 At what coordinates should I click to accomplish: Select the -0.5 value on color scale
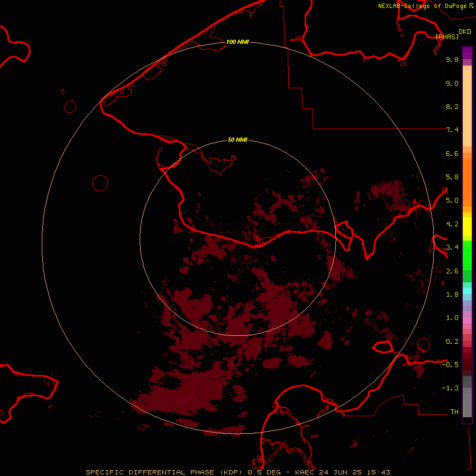pyautogui.click(x=450, y=365)
